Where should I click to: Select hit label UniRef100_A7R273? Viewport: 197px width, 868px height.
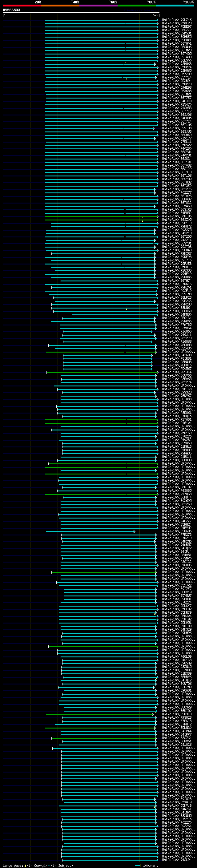click(x=177, y=535)
